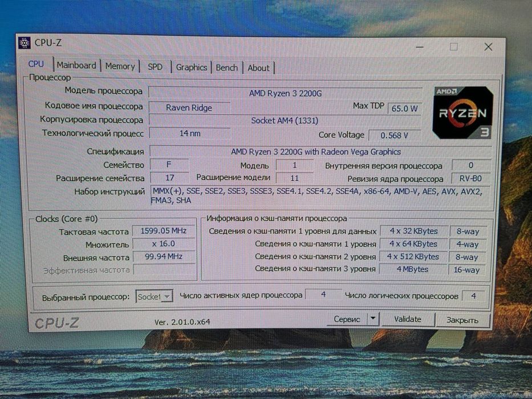This screenshot has width=532, height=399.
Task: Click the 99.94 MHz bus speed value
Action: coord(164,256)
